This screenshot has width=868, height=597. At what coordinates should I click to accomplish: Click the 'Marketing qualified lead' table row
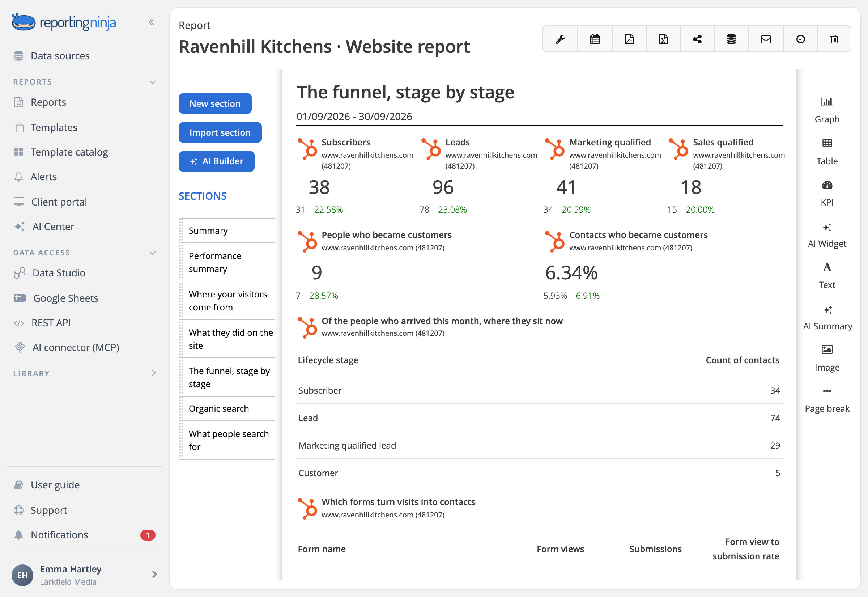539,445
